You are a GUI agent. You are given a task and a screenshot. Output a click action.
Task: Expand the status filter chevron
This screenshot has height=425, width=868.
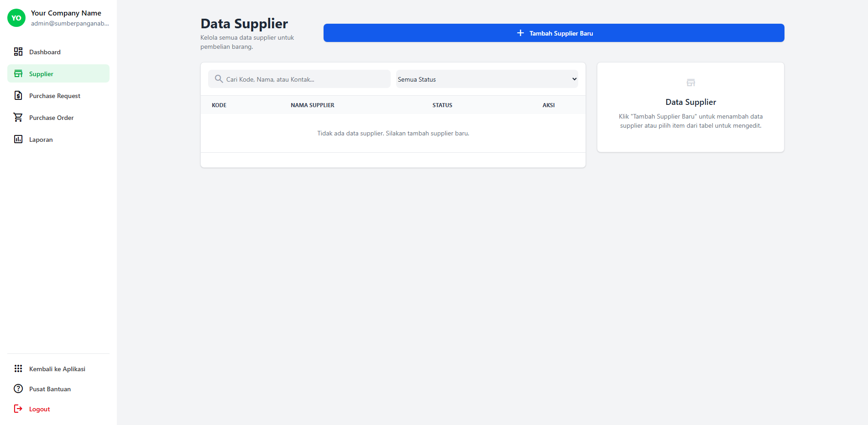(573, 79)
